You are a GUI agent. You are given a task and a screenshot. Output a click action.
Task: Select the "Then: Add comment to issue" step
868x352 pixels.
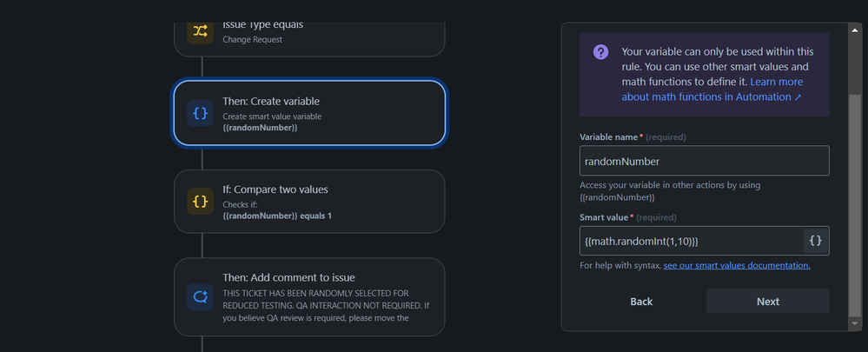(309, 296)
